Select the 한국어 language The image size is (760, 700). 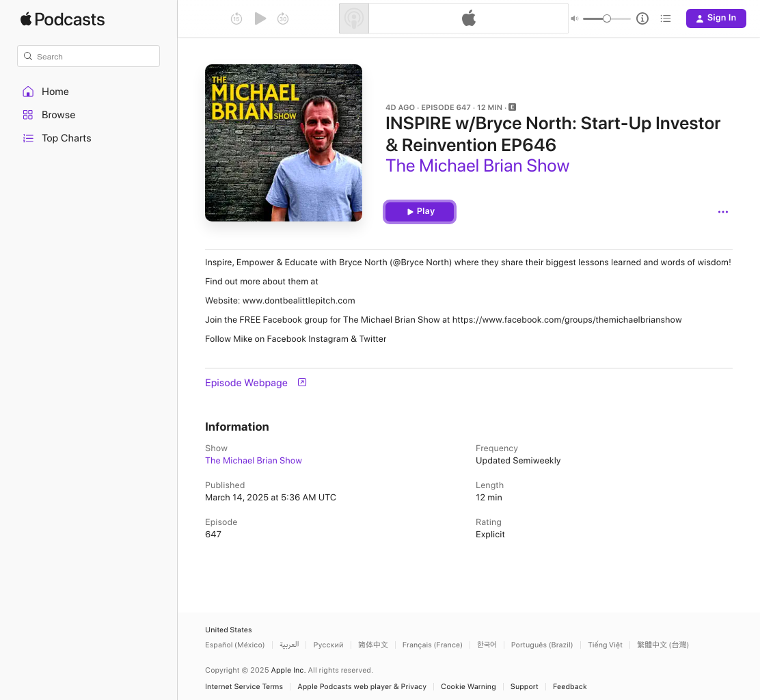pos(487,645)
